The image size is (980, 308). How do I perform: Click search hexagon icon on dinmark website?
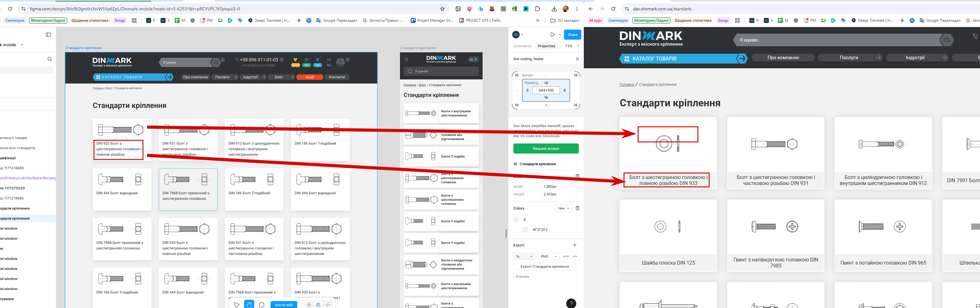click(947, 40)
